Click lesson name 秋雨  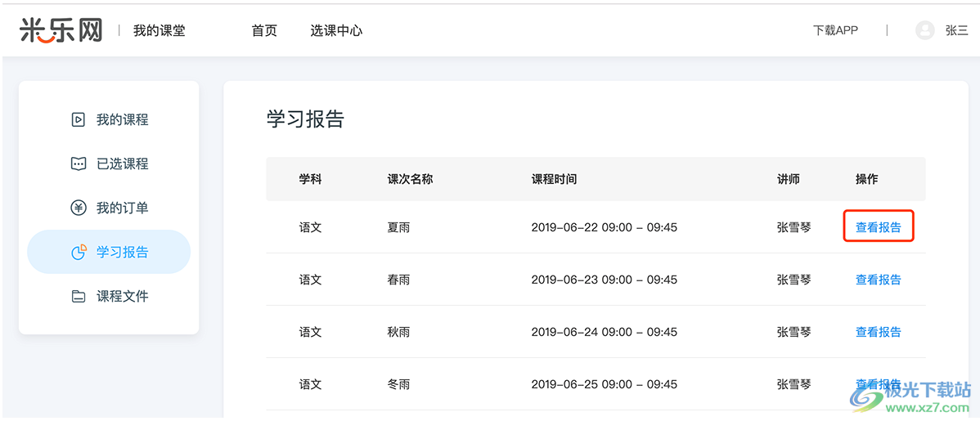[x=398, y=332]
